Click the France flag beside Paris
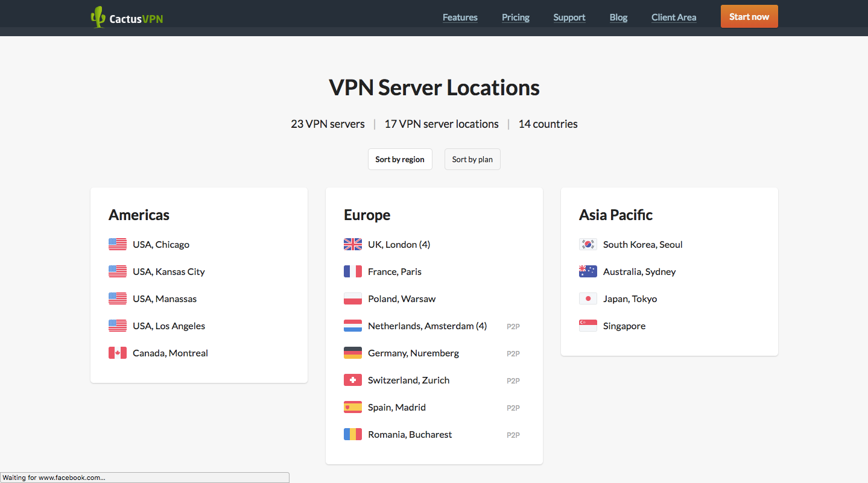This screenshot has height=483, width=868. tap(353, 271)
